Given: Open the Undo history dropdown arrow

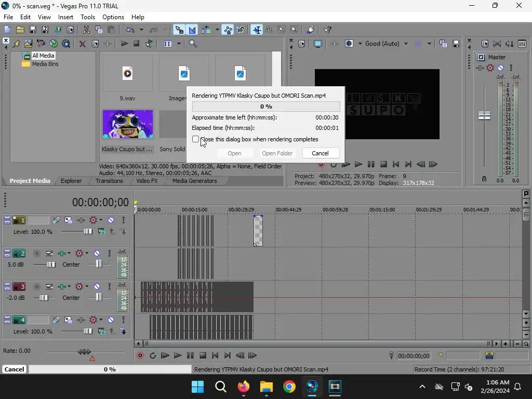Looking at the screenshot, I should coord(141,30).
